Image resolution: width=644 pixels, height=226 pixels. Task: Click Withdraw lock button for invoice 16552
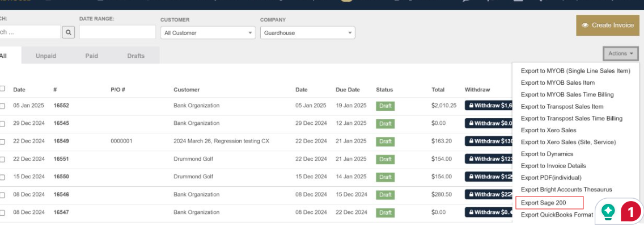pyautogui.click(x=489, y=106)
